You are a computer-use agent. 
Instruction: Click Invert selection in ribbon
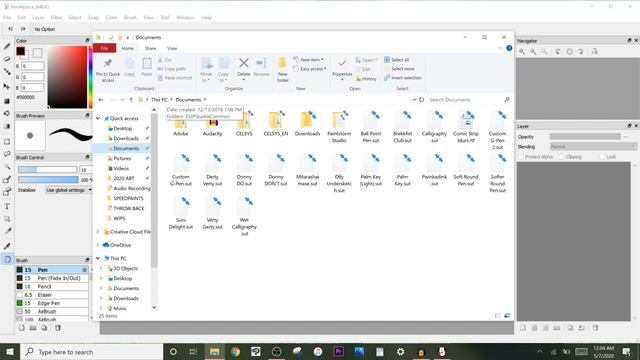402,78
